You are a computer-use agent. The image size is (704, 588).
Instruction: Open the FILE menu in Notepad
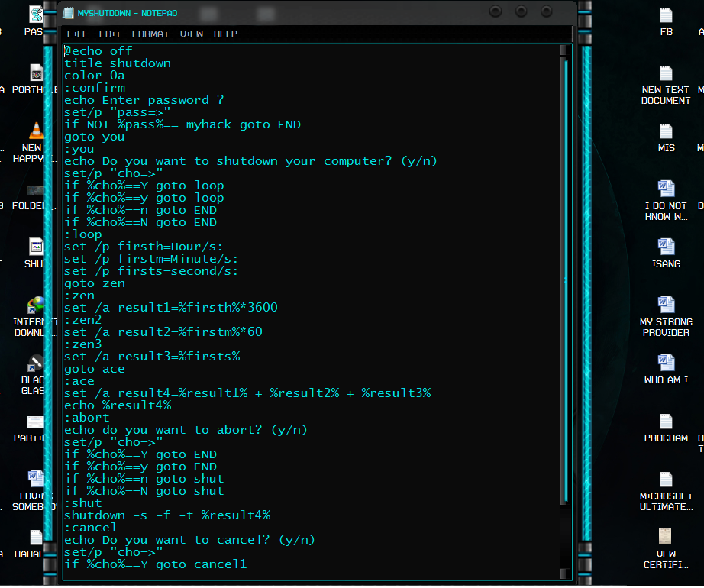[x=76, y=34]
